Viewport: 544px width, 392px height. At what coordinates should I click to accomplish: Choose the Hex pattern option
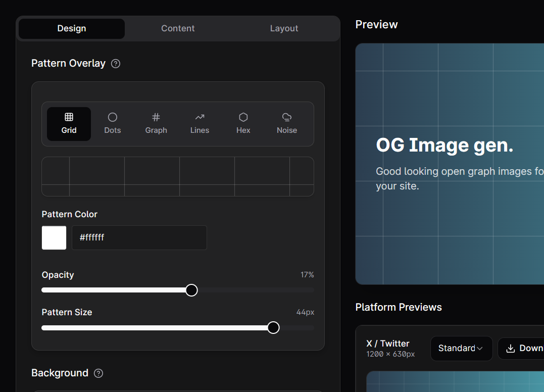(x=243, y=124)
